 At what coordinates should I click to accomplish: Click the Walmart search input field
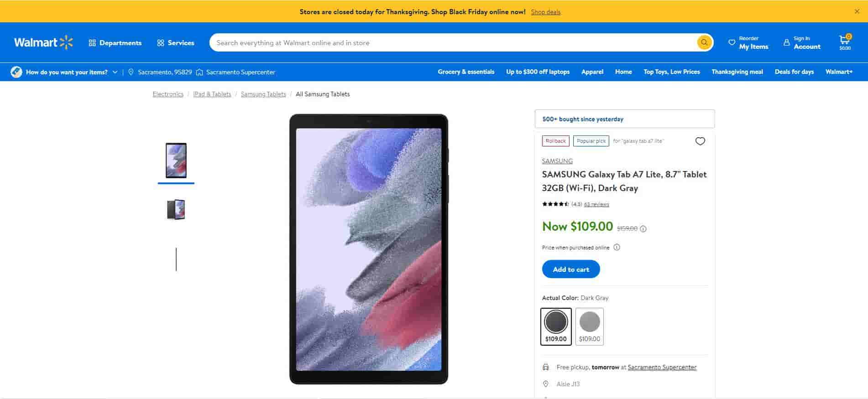click(x=452, y=42)
